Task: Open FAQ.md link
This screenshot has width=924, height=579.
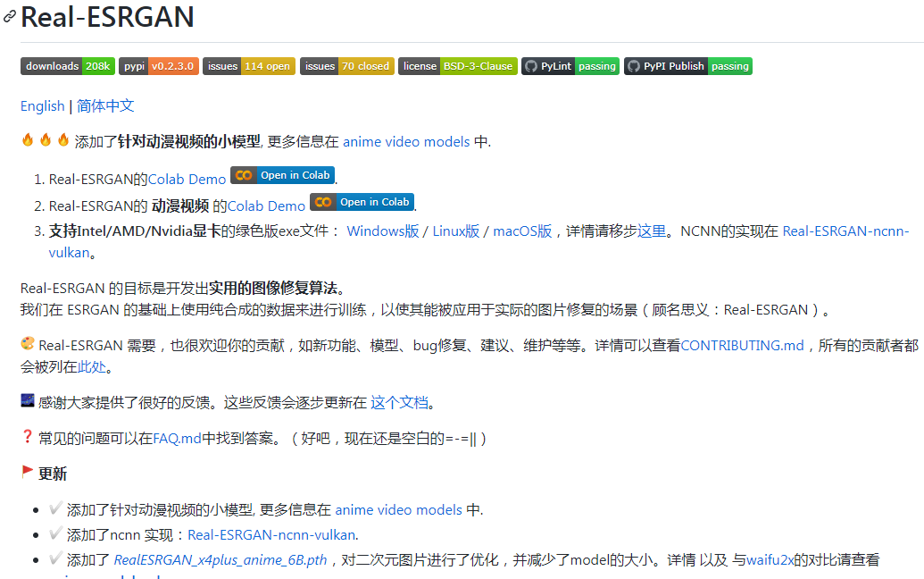Action: (x=177, y=439)
